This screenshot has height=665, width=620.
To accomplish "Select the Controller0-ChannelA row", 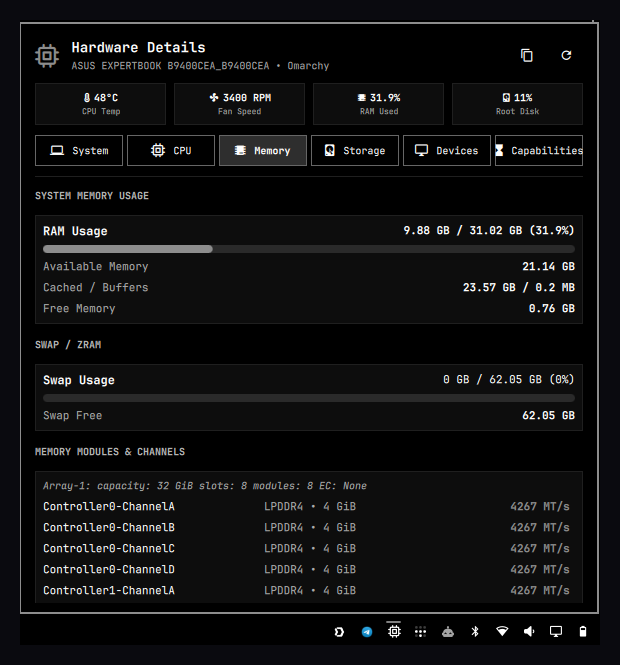I will click(x=309, y=506).
